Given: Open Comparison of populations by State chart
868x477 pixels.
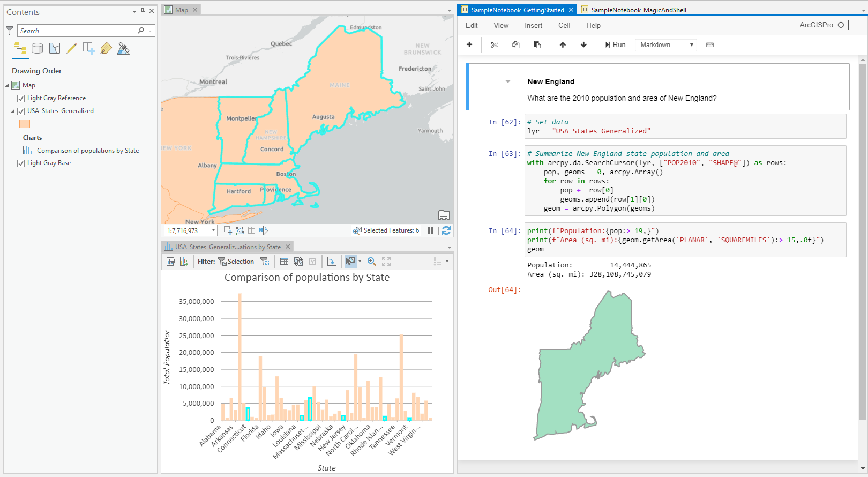Looking at the screenshot, I should [88, 151].
